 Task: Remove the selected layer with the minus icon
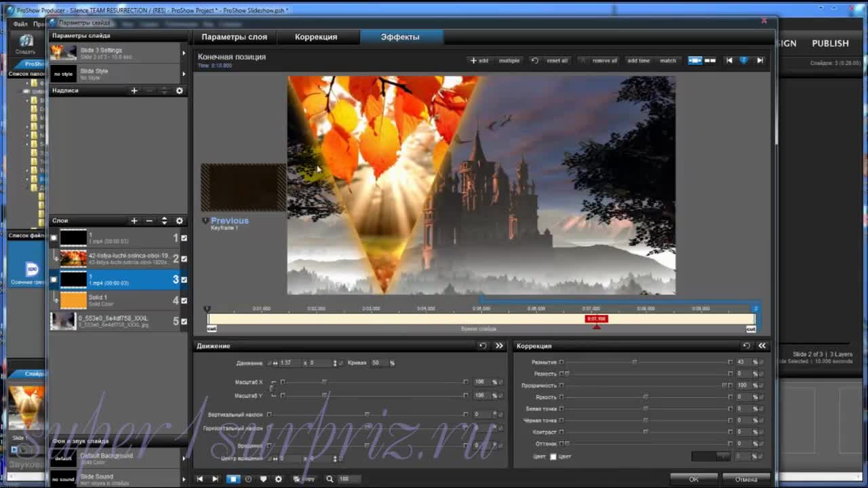[149, 220]
